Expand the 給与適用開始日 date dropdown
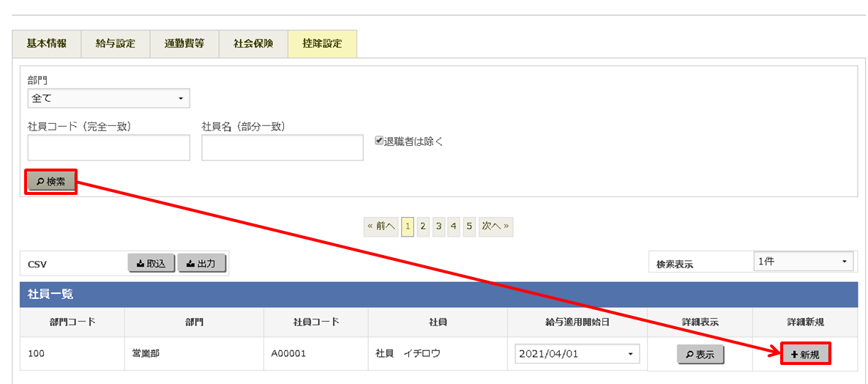868x384 pixels. 577,354
